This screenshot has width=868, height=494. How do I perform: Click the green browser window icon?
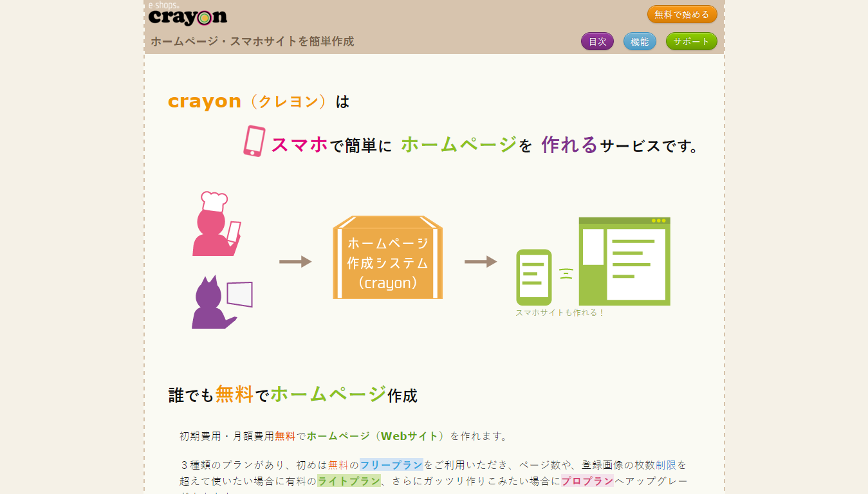tap(624, 261)
